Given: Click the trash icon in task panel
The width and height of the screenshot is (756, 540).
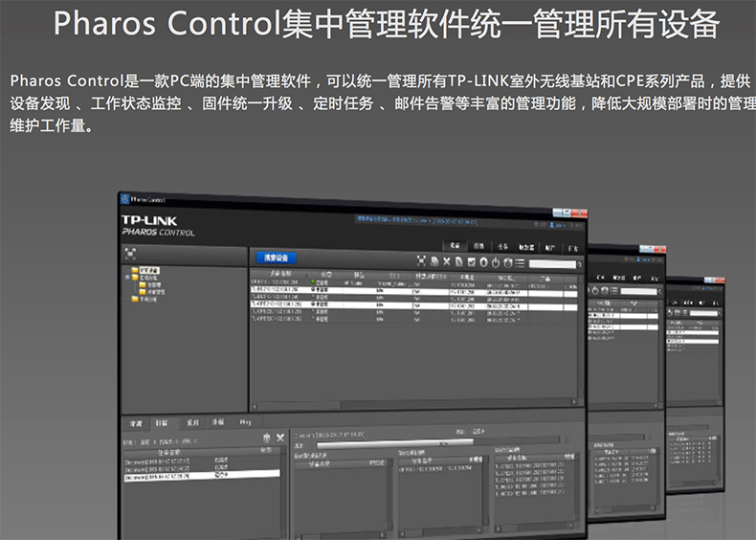Looking at the screenshot, I should tap(267, 437).
